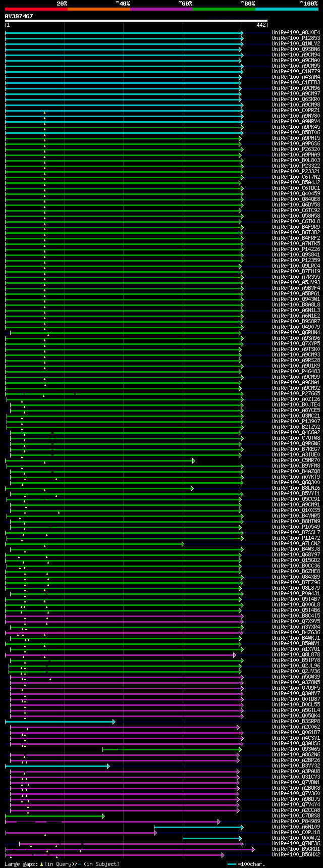Open hit UniRef100_P12853
The image size is (323, 868).
(x=296, y=38)
